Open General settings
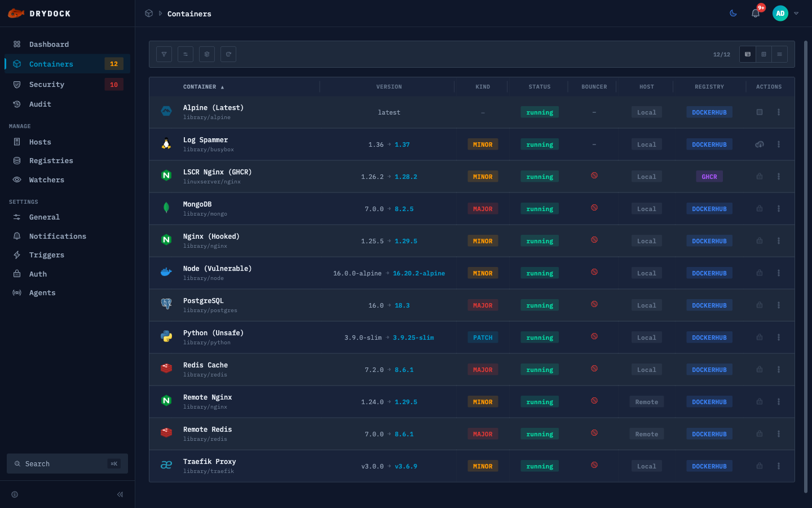 (x=68, y=217)
